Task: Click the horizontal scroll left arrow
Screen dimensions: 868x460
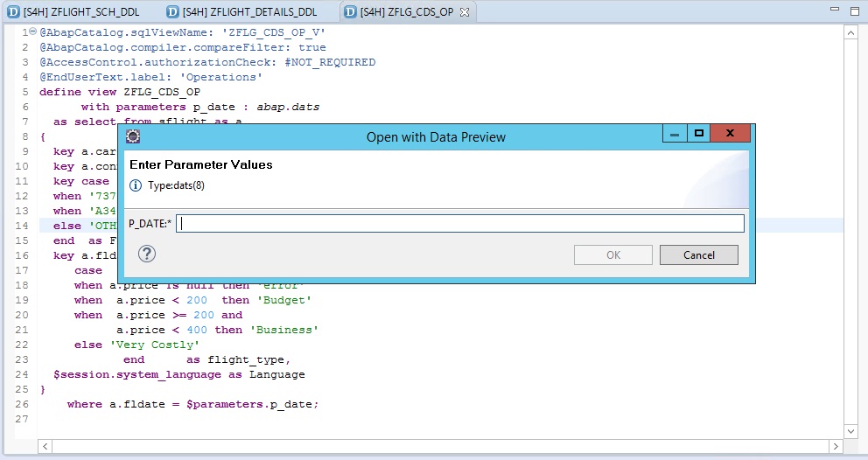Action: tap(45, 446)
